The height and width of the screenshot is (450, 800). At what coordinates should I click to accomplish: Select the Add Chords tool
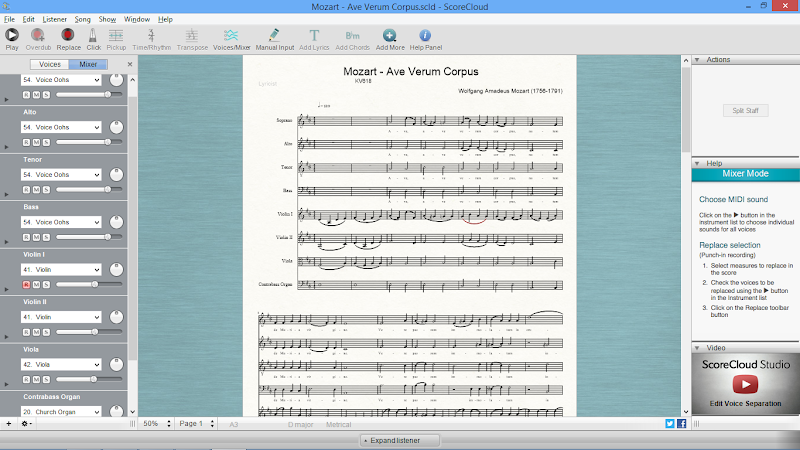(352, 35)
